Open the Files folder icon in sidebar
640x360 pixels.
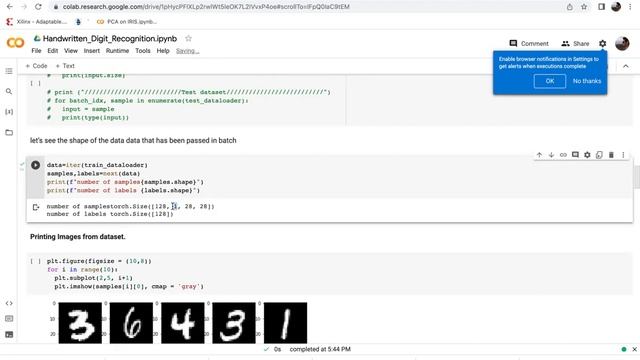pos(9,133)
